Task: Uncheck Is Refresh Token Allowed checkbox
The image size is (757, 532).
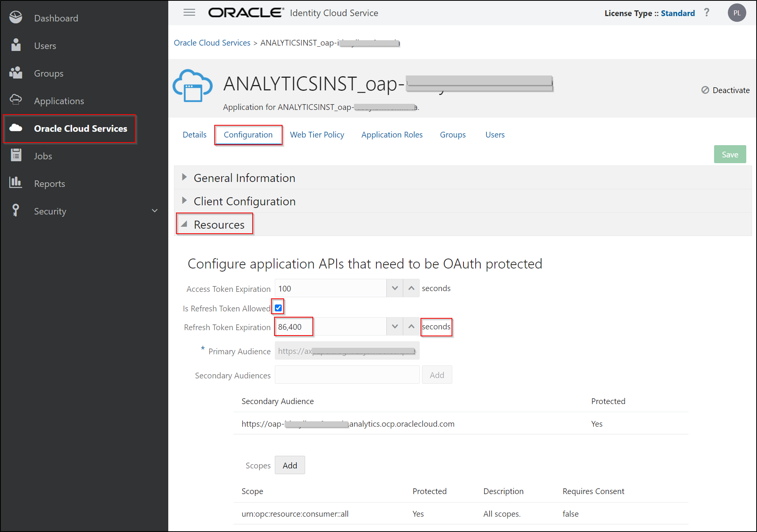Action: [278, 308]
